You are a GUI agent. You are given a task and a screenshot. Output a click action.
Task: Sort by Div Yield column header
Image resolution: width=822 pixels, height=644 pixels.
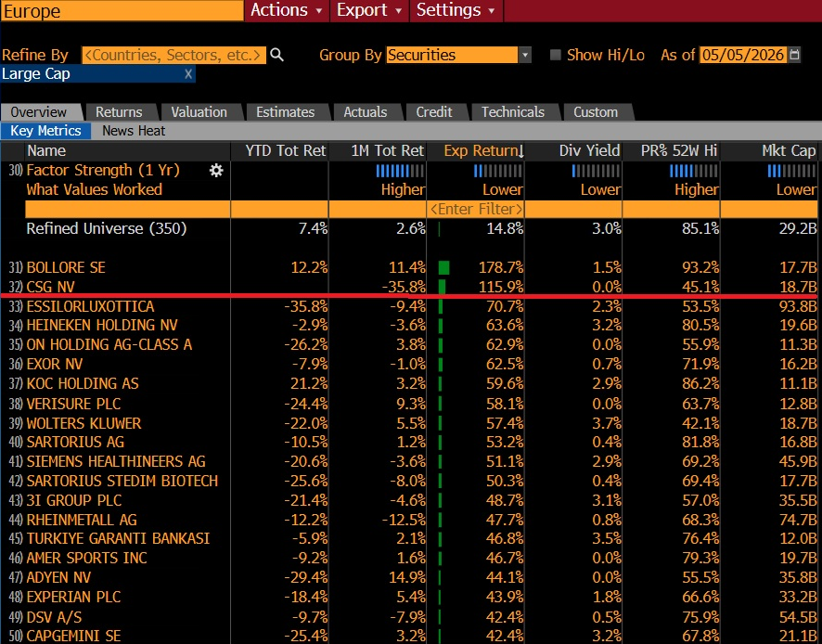[x=573, y=151]
